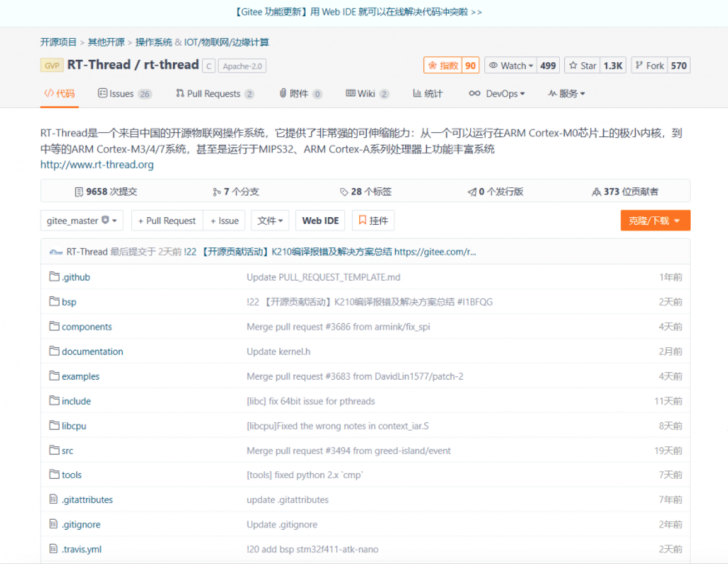Open commit 'Update PULL_REQUEST_TEMPLATE.md'
The image size is (728, 564).
click(x=324, y=277)
